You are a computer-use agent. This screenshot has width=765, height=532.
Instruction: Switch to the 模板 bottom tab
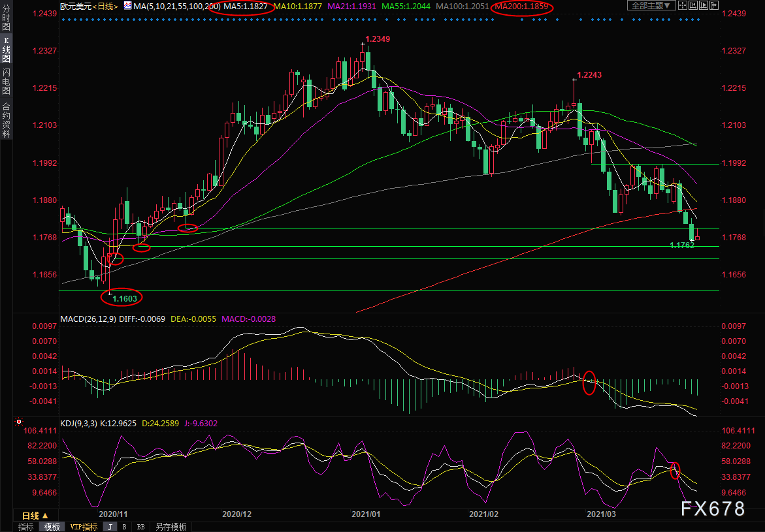51,527
